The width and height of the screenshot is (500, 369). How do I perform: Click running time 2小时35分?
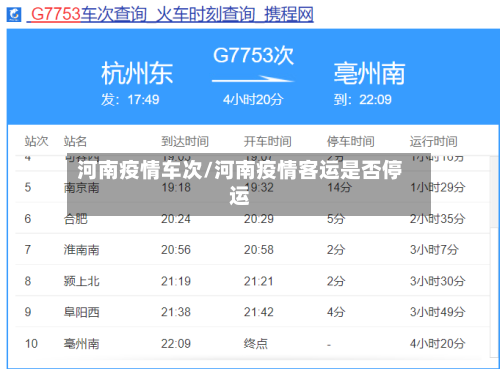coord(437,219)
